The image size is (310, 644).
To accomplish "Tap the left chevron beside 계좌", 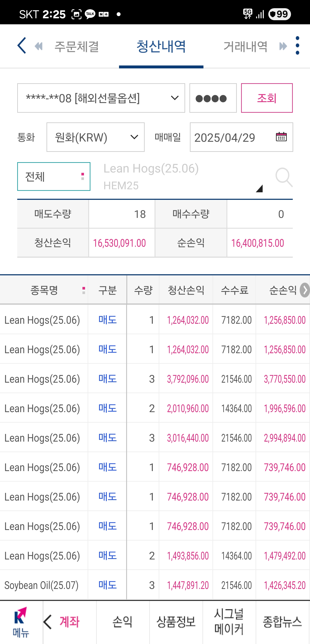I will [x=48, y=622].
